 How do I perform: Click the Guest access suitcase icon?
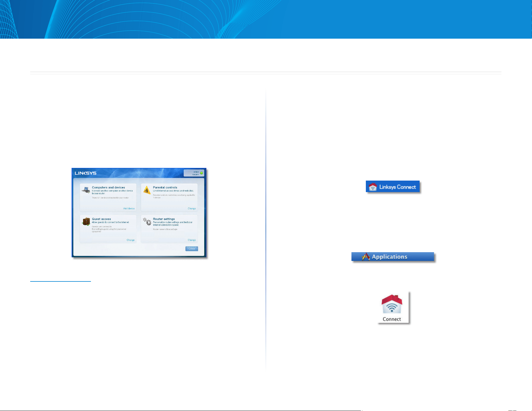[x=86, y=222]
